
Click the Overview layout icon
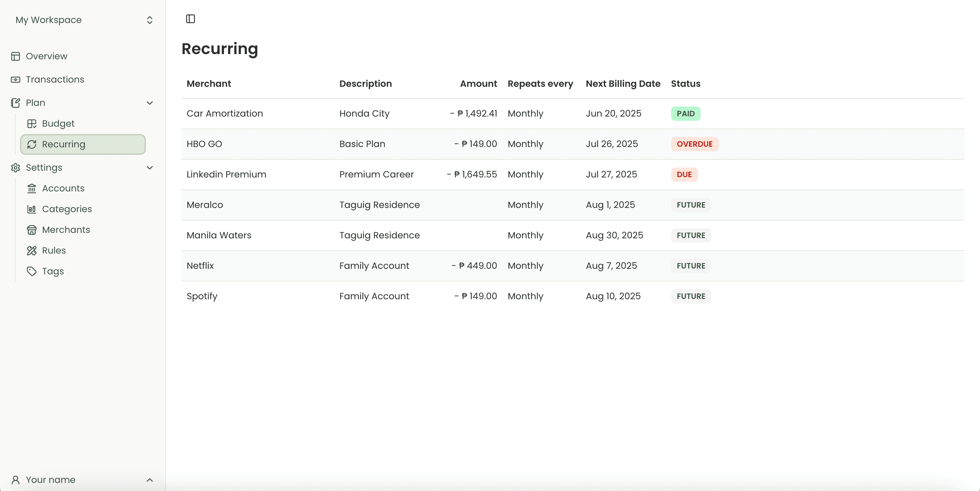pyautogui.click(x=16, y=56)
